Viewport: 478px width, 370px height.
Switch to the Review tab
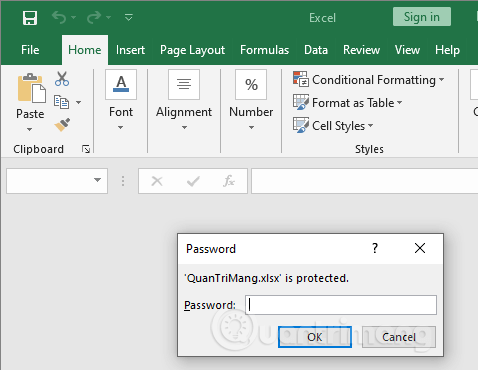(x=361, y=50)
